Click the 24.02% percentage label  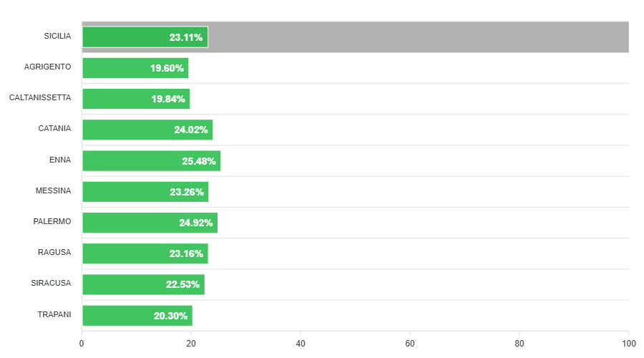(x=191, y=130)
